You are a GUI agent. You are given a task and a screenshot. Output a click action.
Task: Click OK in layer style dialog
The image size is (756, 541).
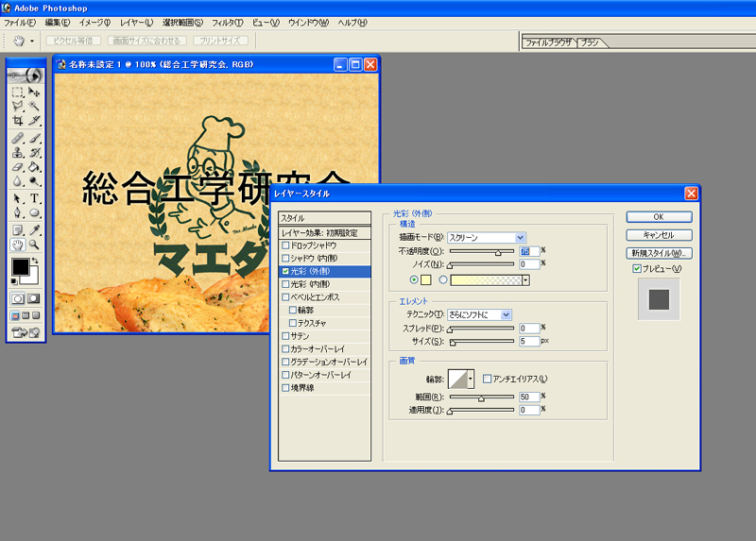click(x=659, y=217)
